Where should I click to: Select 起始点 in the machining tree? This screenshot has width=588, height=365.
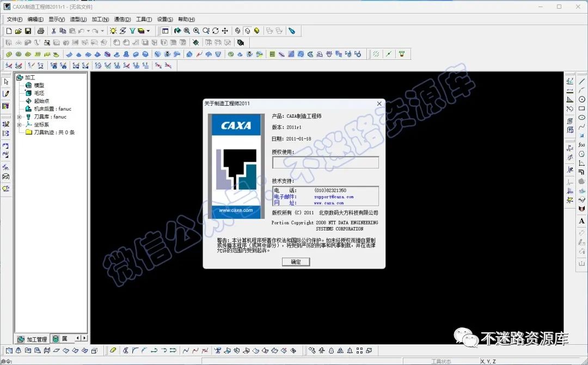point(41,101)
